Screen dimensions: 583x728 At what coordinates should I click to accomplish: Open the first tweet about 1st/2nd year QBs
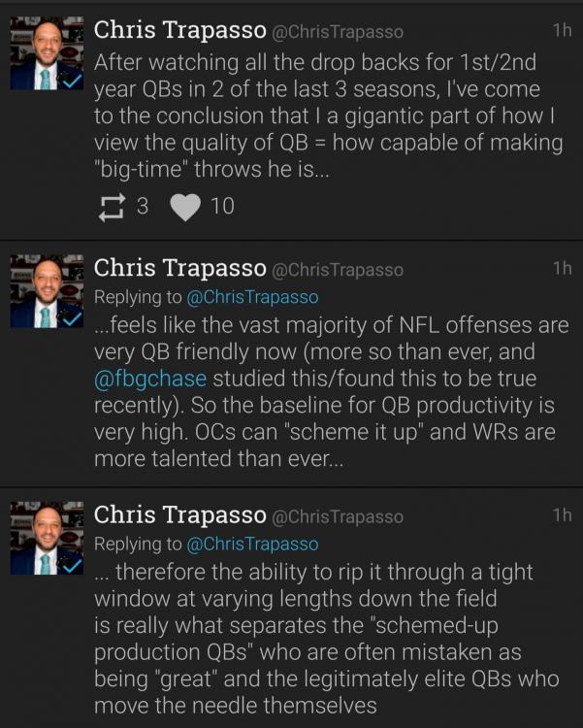click(328, 116)
